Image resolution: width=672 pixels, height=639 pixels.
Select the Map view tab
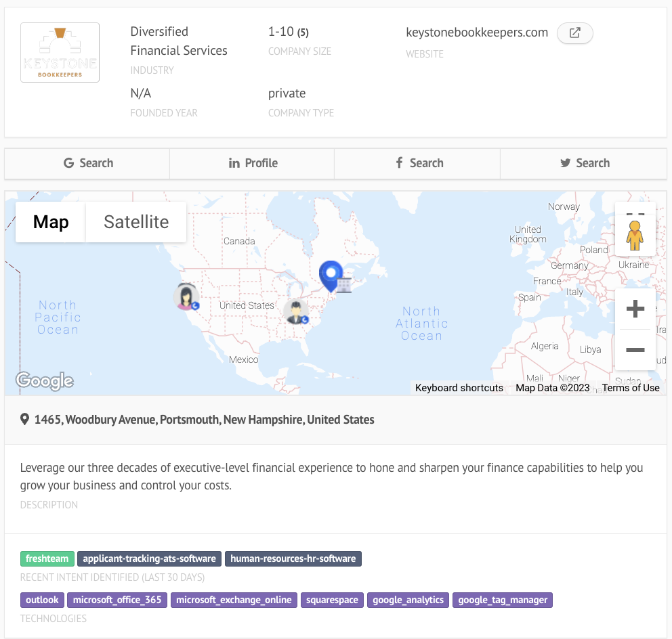[x=50, y=221]
